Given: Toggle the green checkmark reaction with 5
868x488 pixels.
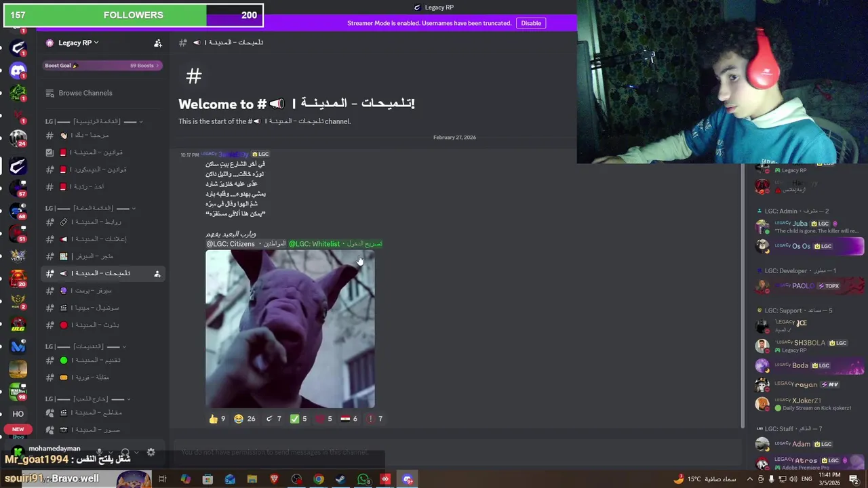Looking at the screenshot, I should (298, 419).
